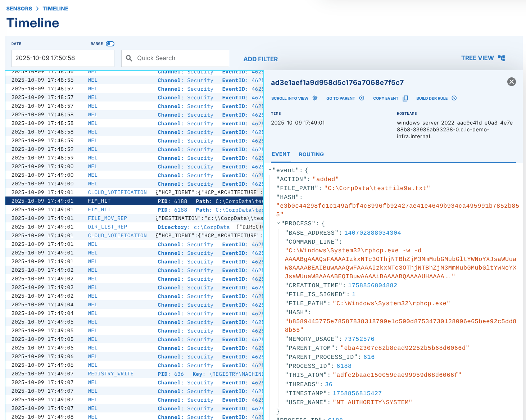Open the Sensors breadcrumb link

coord(19,9)
